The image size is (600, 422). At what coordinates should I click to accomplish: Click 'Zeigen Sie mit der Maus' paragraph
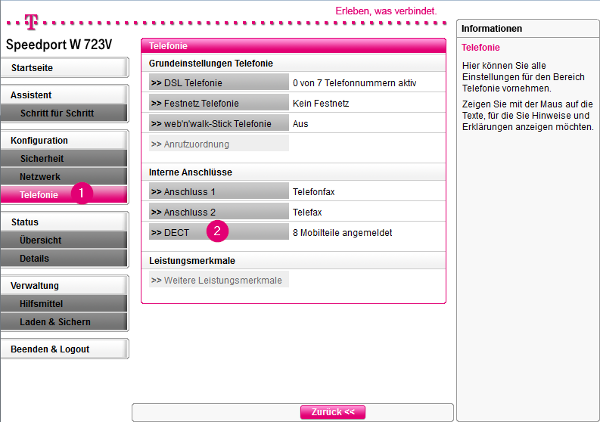click(x=528, y=115)
